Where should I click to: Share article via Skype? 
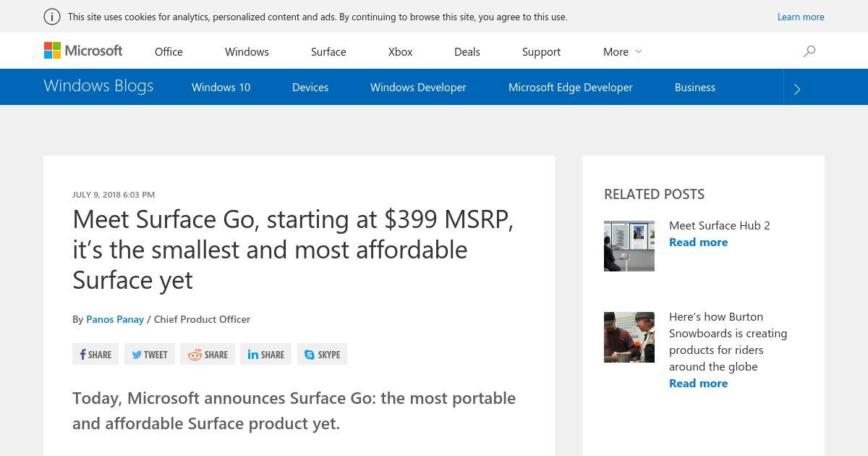[x=322, y=354]
